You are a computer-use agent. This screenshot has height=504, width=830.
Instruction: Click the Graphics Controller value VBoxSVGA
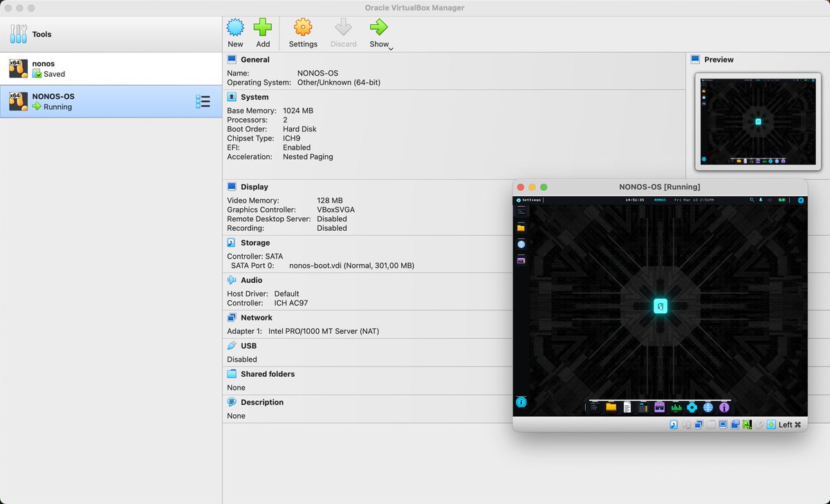coord(336,209)
